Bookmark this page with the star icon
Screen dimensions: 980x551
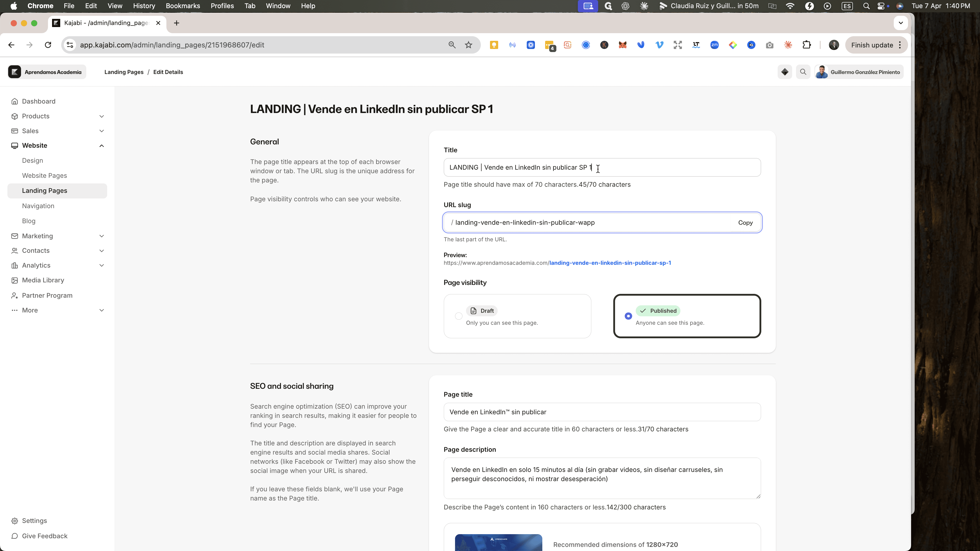(x=468, y=45)
